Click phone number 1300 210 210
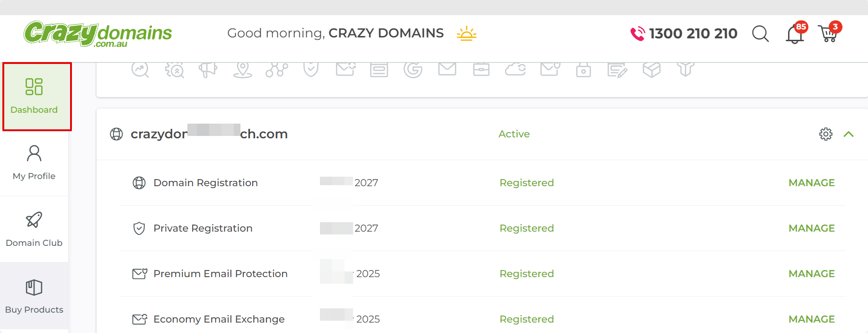Screen dimensions: 868x333 click(693, 34)
